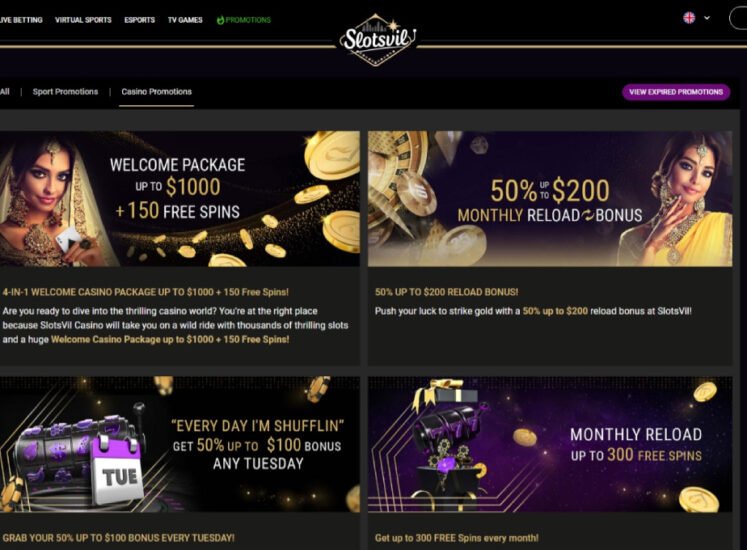The width and height of the screenshot is (747, 550).
Task: Switch to Sport Promotions tab
Action: click(65, 92)
